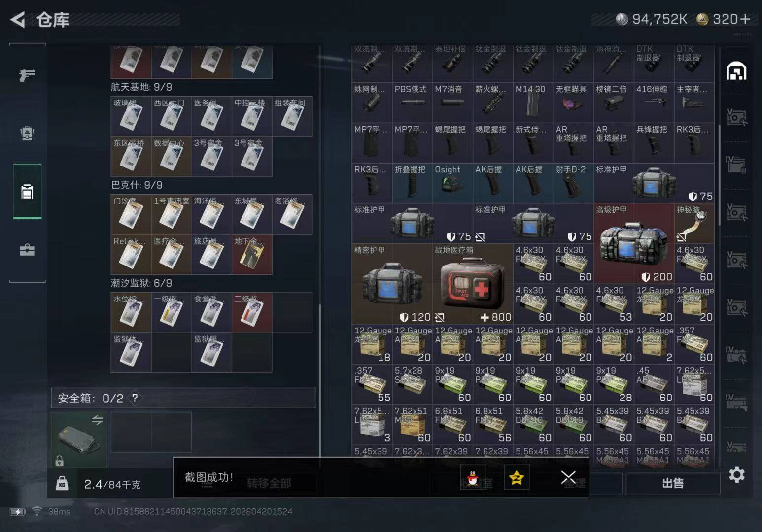This screenshot has width=762, height=532.
Task: Select the 棱镜二倍 scope item
Action: point(614,102)
